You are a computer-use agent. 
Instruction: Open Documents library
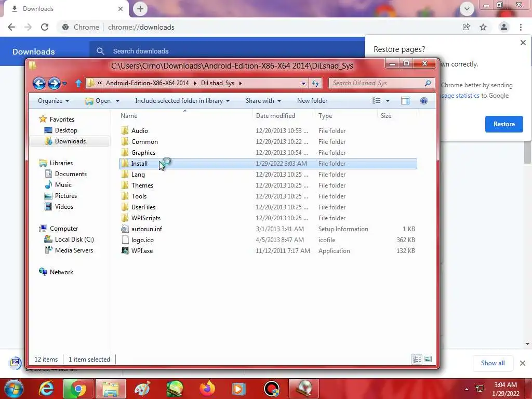[71, 174]
